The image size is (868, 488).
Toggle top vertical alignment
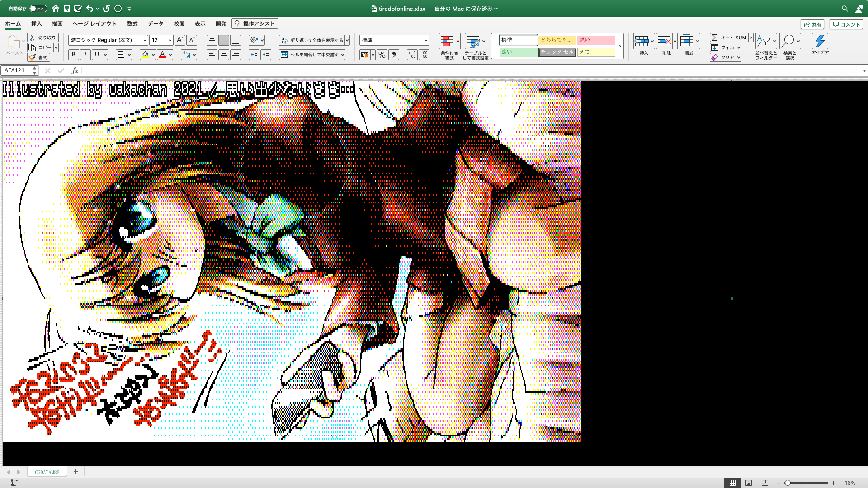pos(212,40)
